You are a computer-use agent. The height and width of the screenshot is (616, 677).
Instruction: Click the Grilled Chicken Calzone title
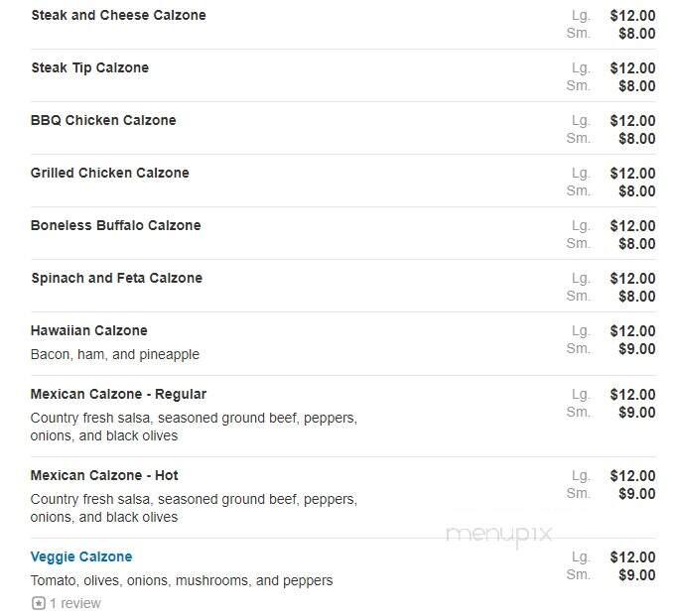(109, 173)
